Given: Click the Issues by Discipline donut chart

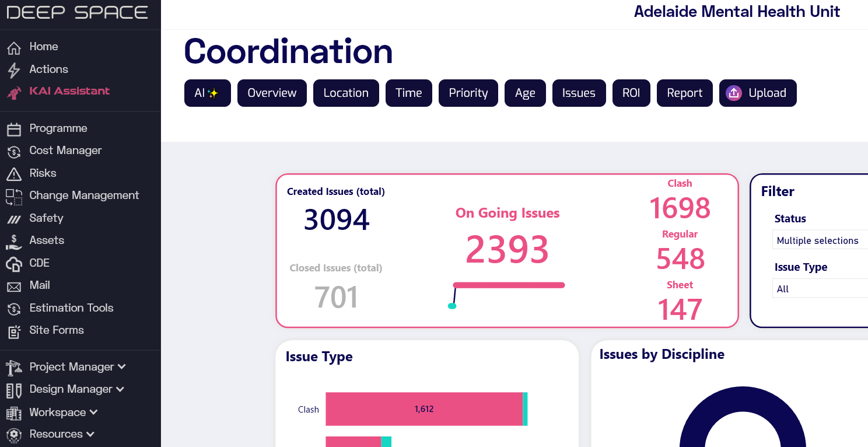Looking at the screenshot, I should (x=743, y=417).
